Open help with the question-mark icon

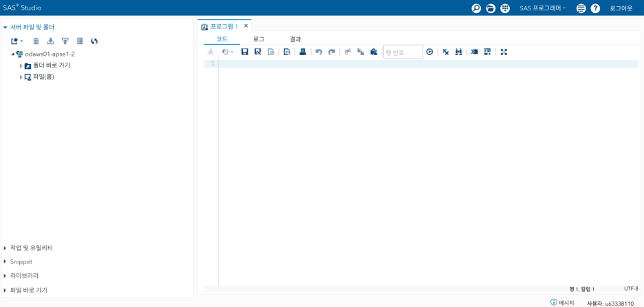pyautogui.click(x=595, y=8)
